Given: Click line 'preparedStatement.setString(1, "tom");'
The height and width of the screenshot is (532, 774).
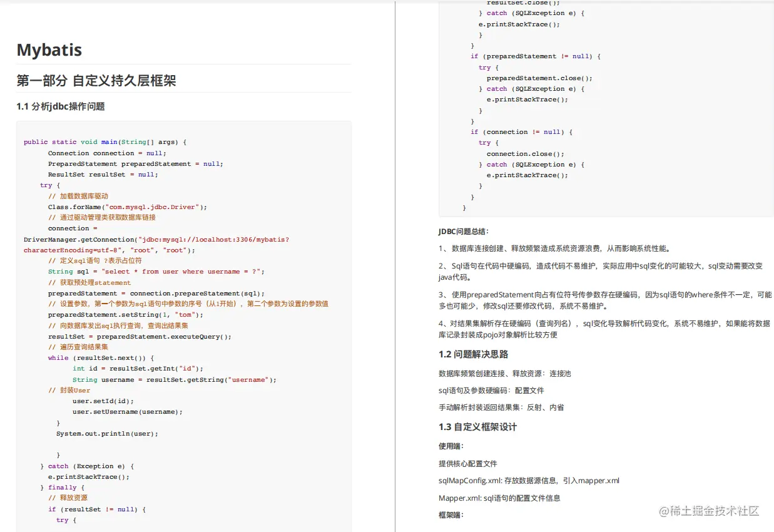Looking at the screenshot, I should click(126, 315).
